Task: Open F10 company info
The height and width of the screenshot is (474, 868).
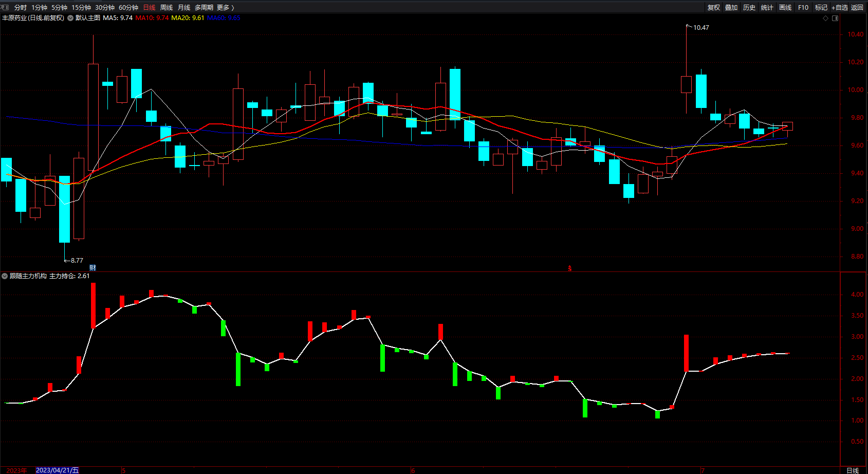Action: (x=803, y=7)
